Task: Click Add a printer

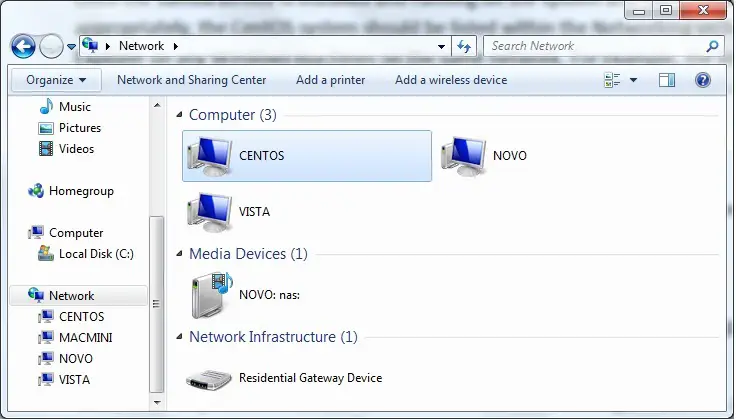Action: pyautogui.click(x=330, y=80)
